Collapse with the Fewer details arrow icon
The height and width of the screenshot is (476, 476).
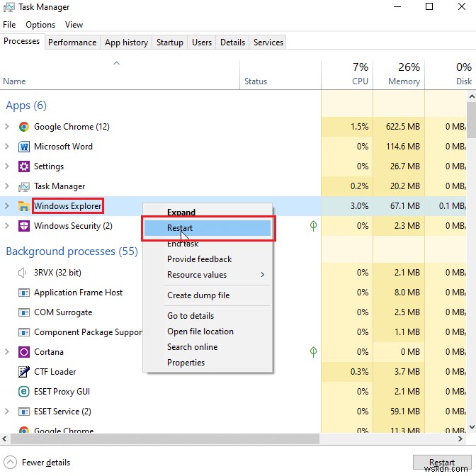10,463
